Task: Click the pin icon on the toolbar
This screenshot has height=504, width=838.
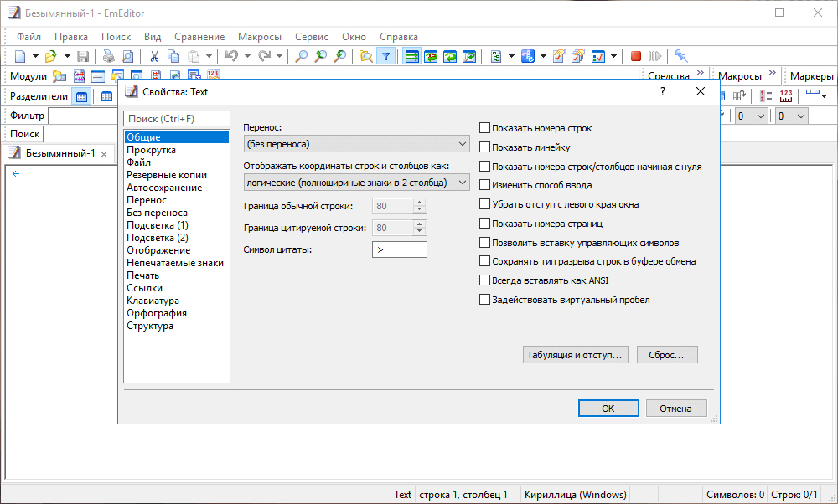Action: (x=681, y=54)
